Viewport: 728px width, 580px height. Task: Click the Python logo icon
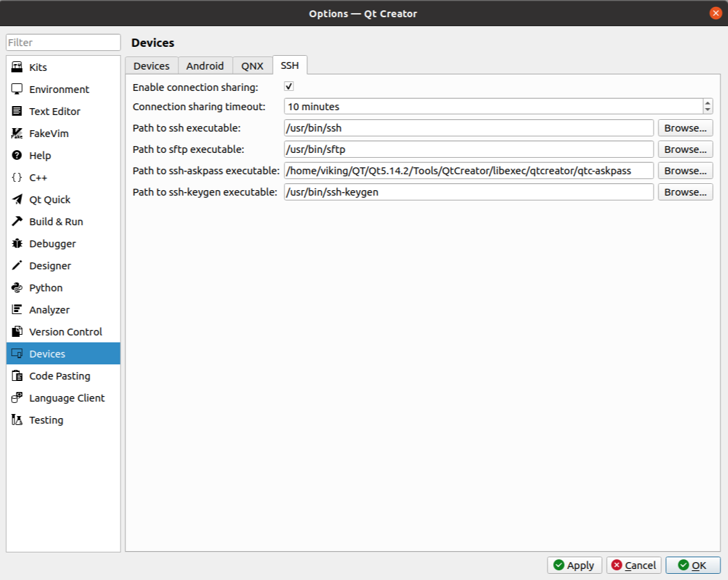[x=17, y=287]
